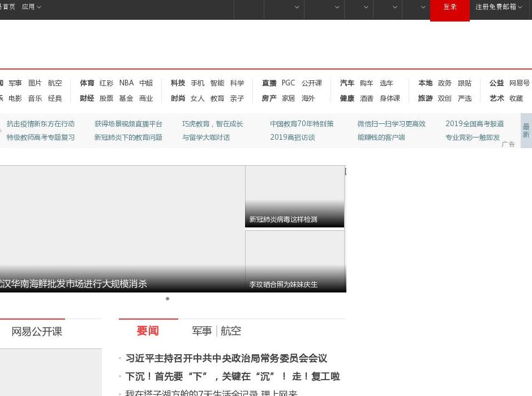Go to the 科技 channel

coord(178,83)
